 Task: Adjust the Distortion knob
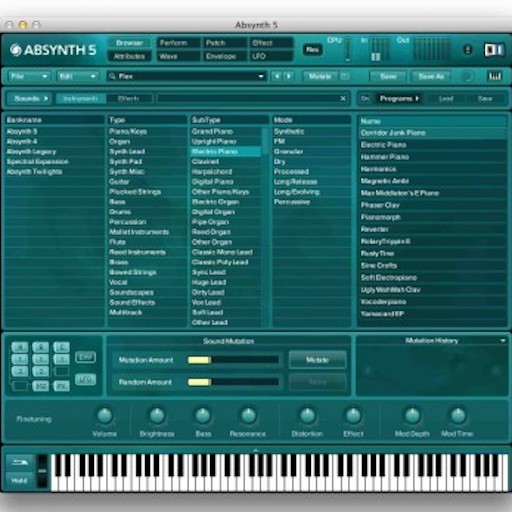(x=307, y=416)
